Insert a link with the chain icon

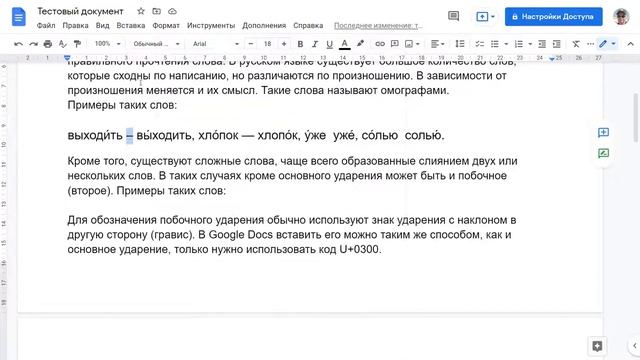tap(380, 44)
